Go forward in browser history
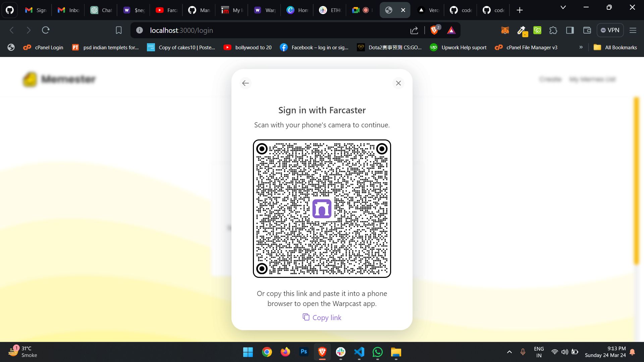The width and height of the screenshot is (644, 362). click(29, 30)
